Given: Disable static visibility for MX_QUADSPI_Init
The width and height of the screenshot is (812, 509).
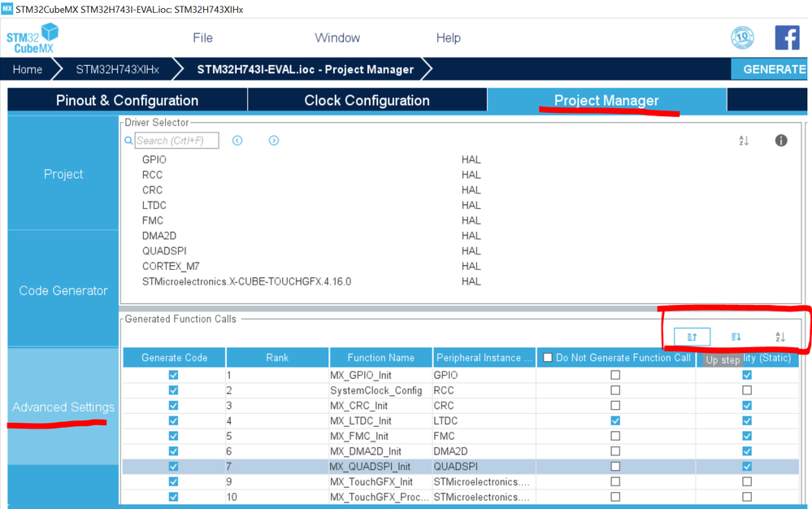Looking at the screenshot, I should [747, 467].
